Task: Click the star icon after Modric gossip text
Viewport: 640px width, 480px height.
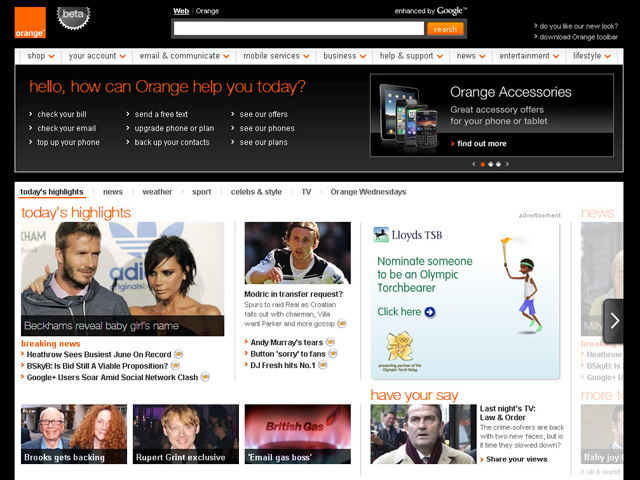Action: (x=342, y=324)
